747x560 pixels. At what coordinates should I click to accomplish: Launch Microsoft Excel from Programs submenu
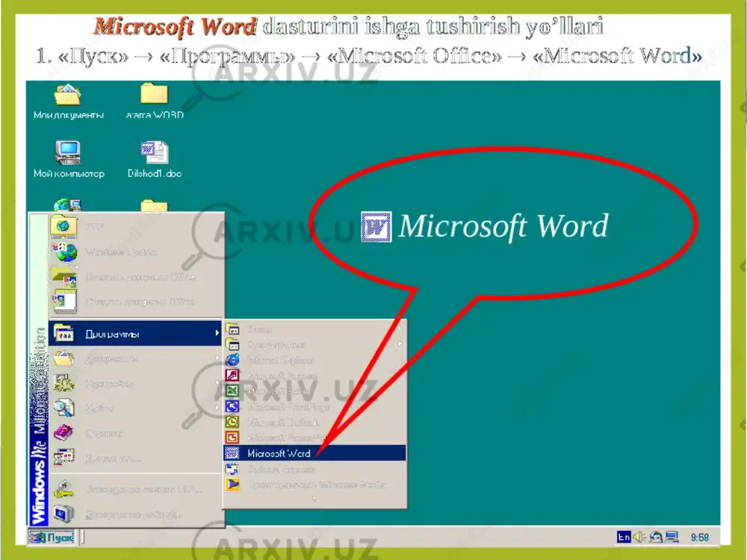coord(315,391)
